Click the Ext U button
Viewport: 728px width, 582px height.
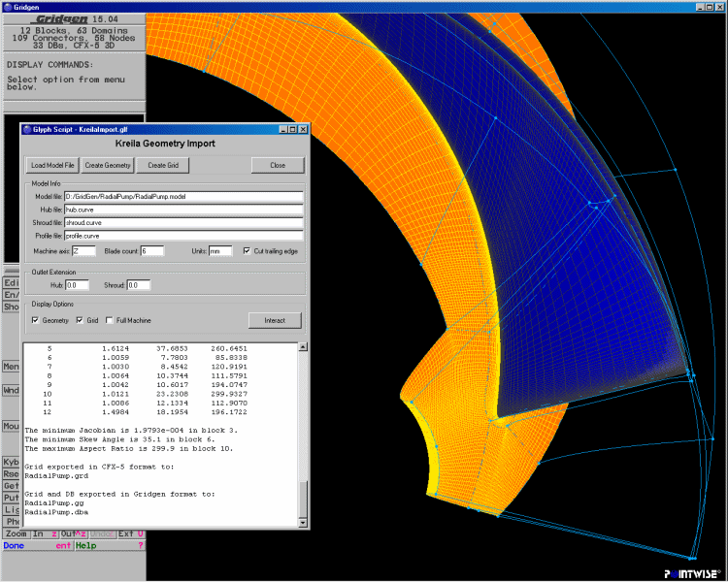coord(130,534)
